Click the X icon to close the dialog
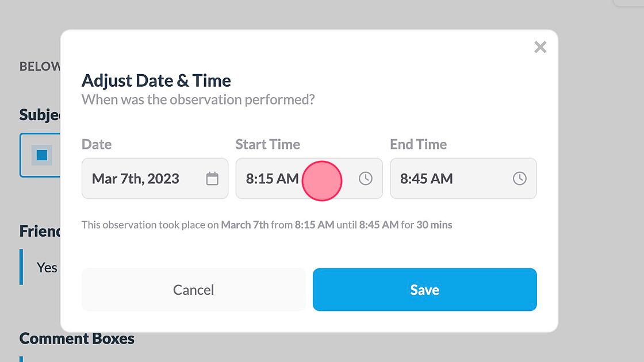Screen dimensions: 644x362 pyautogui.click(x=540, y=47)
